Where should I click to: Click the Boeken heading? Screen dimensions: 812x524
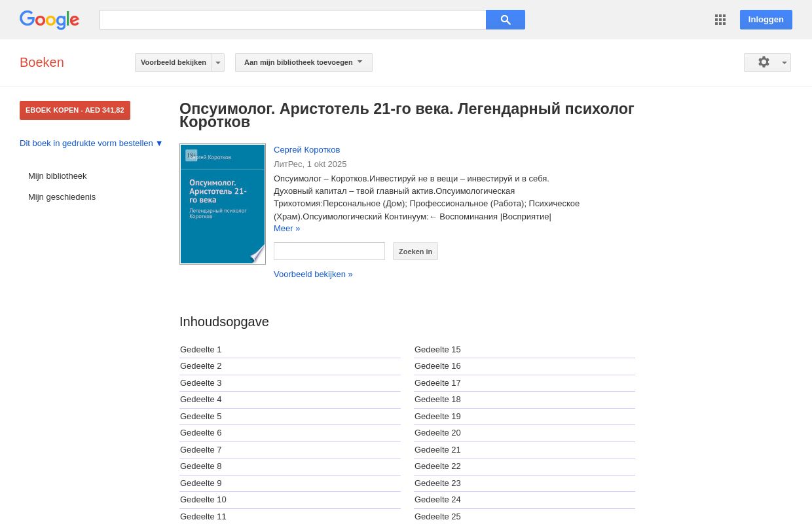point(41,62)
